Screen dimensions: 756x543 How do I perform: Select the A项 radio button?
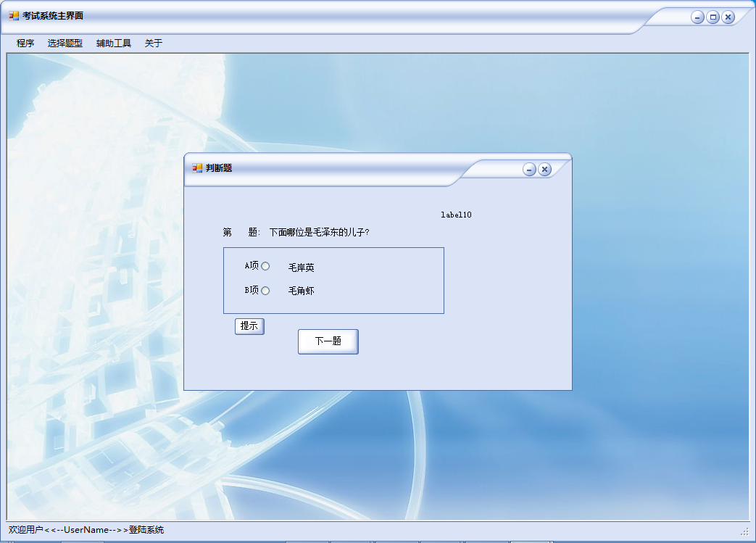[x=265, y=266]
